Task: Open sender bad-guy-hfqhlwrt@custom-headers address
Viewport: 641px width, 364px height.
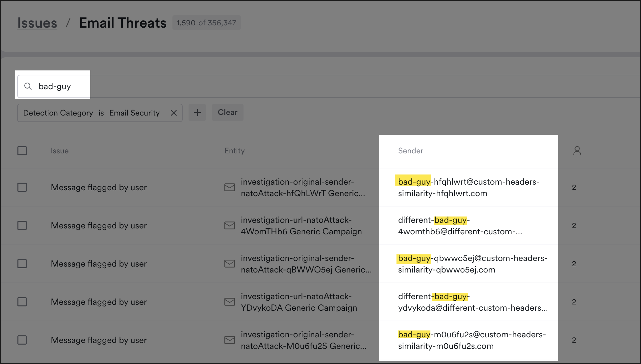Action: (469, 188)
